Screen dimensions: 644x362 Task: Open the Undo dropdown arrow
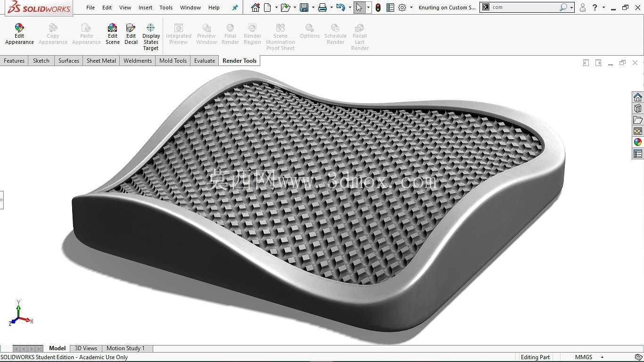pos(350,8)
